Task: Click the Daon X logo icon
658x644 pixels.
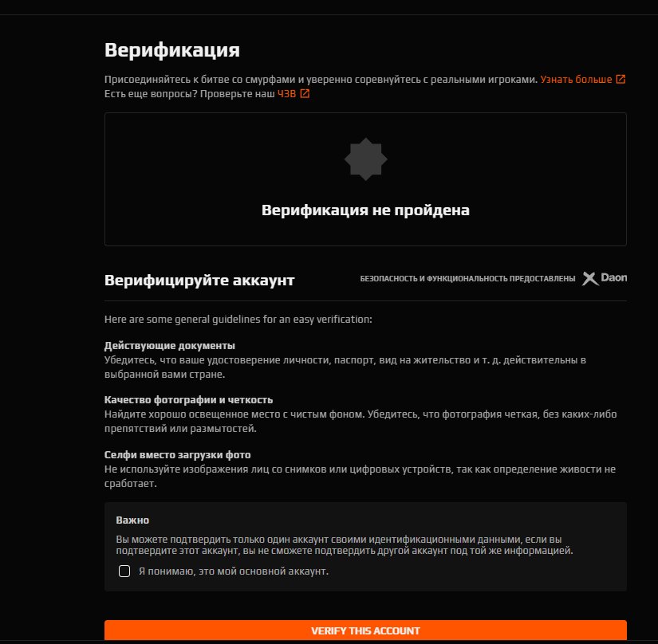Action: [590, 278]
